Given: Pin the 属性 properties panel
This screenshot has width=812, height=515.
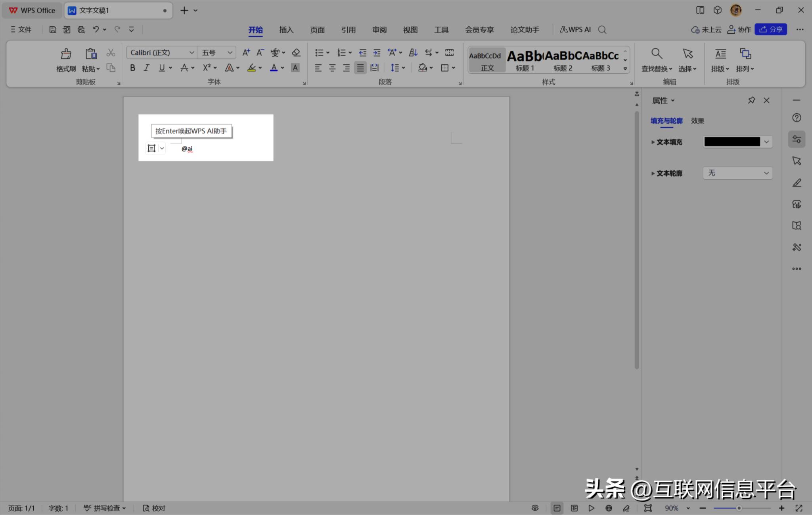Looking at the screenshot, I should point(751,100).
